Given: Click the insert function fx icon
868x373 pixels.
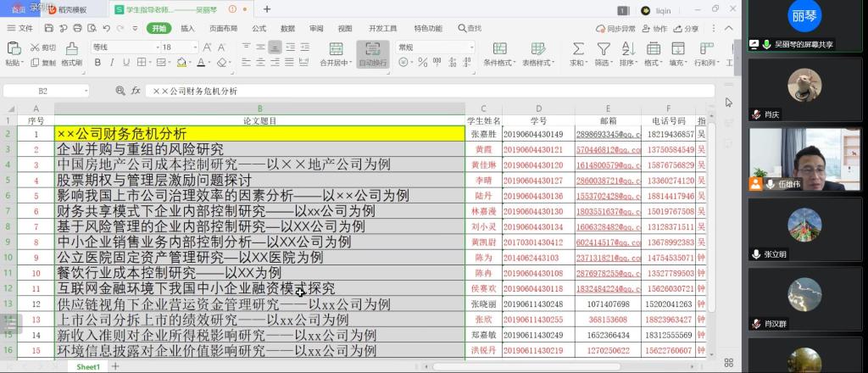Looking at the screenshot, I should pyautogui.click(x=135, y=91).
